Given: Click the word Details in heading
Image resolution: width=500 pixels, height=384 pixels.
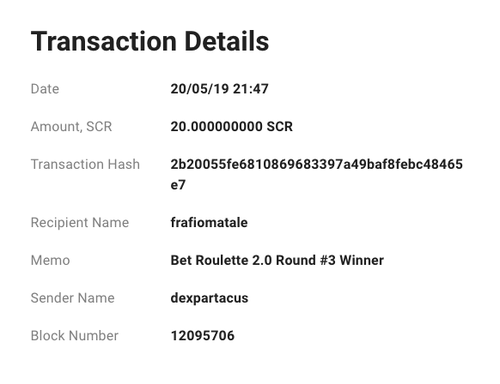Looking at the screenshot, I should (227, 41).
